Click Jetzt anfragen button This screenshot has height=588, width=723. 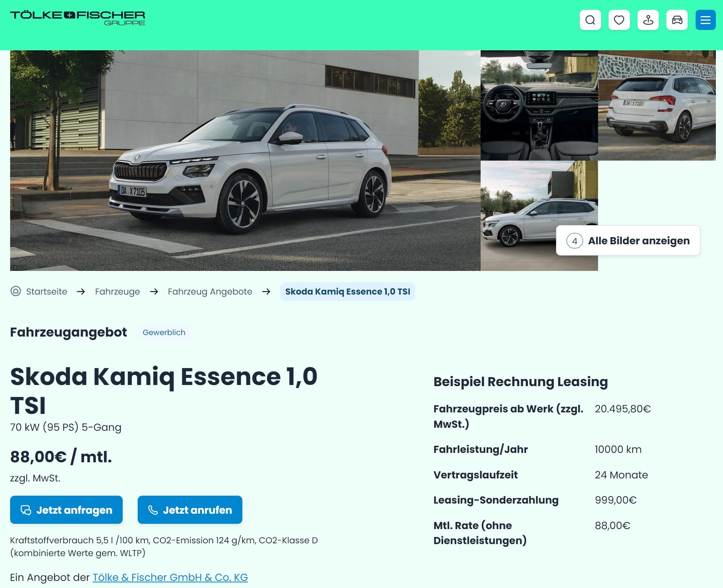point(66,510)
